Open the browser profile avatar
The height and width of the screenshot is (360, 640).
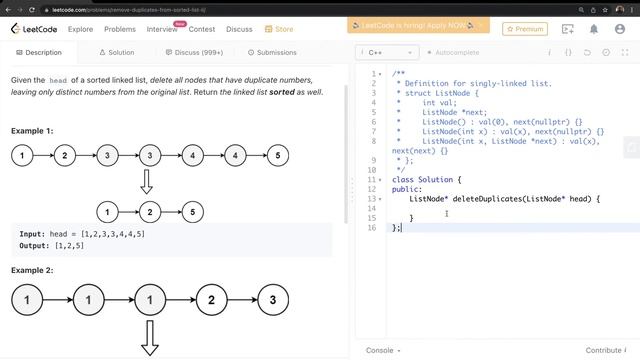click(x=620, y=9)
